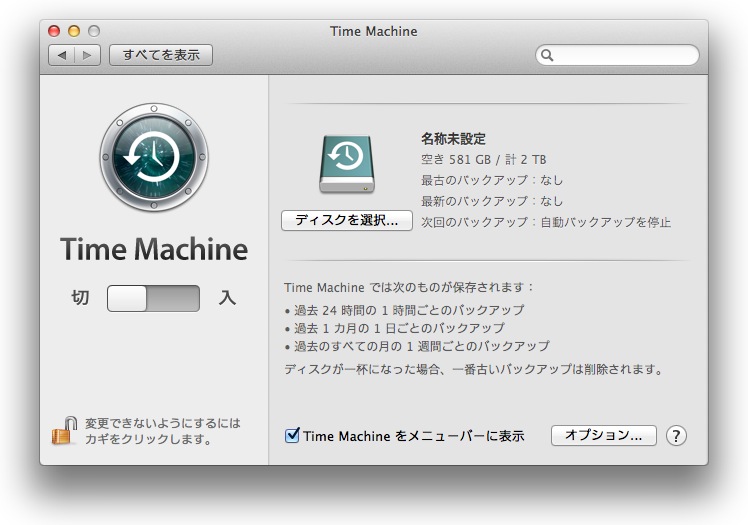Toggle the Time Machine on/off switch
This screenshot has width=748, height=525.
coord(153,298)
